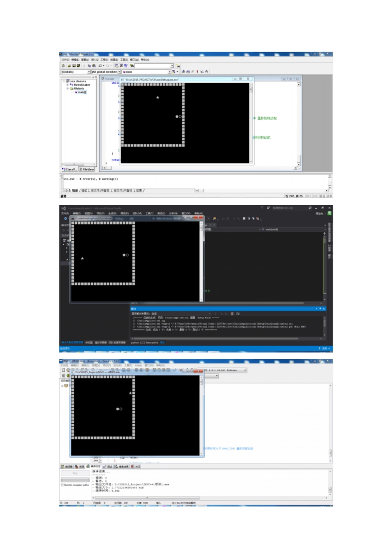The width and height of the screenshot is (392, 555).
Task: Open 帮助 menu in Visual C++ window
Action: coord(145,60)
